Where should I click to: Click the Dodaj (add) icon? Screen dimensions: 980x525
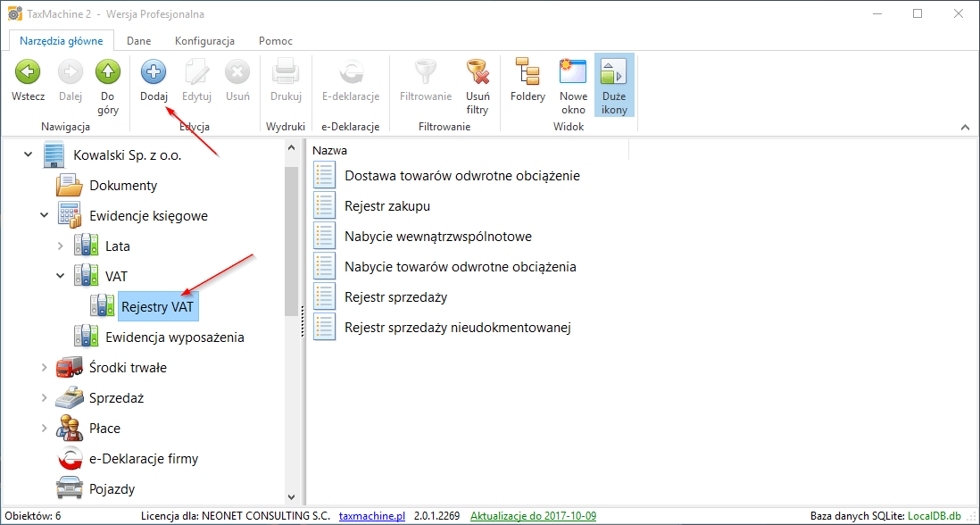click(154, 73)
